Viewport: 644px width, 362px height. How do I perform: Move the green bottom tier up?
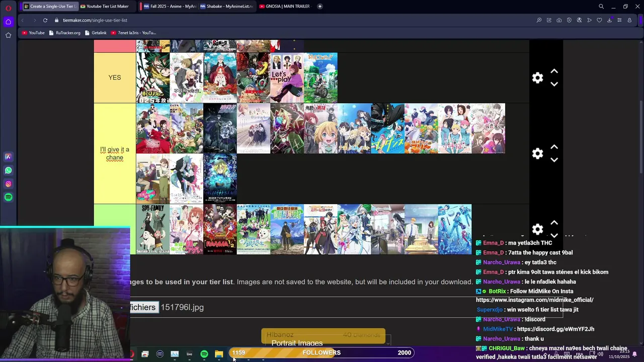554,223
